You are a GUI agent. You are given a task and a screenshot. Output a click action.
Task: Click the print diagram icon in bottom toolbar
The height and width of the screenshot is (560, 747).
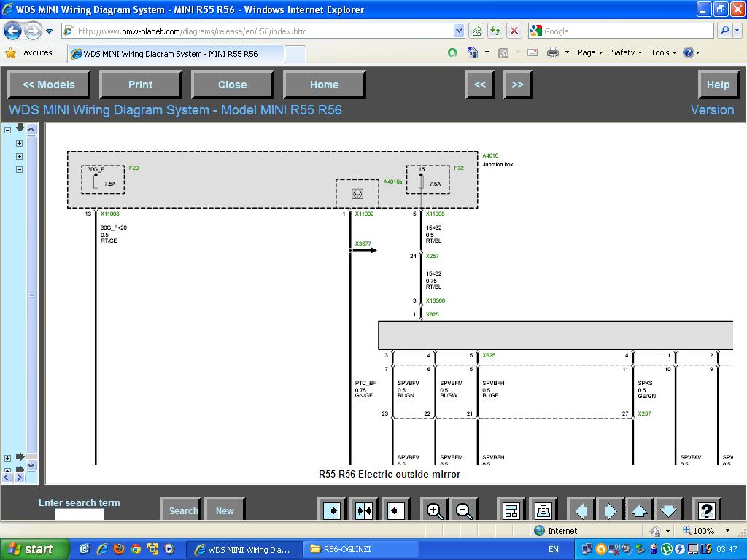tap(542, 510)
